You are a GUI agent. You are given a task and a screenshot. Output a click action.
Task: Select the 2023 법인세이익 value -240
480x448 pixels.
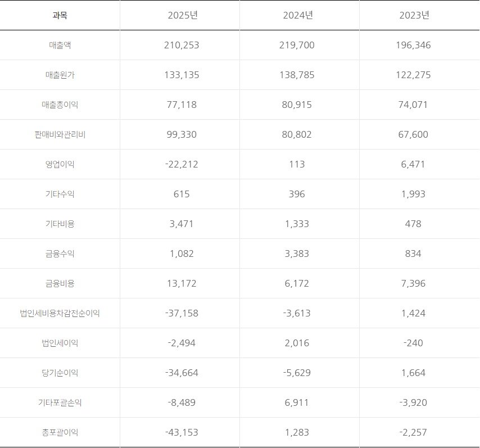coord(413,343)
